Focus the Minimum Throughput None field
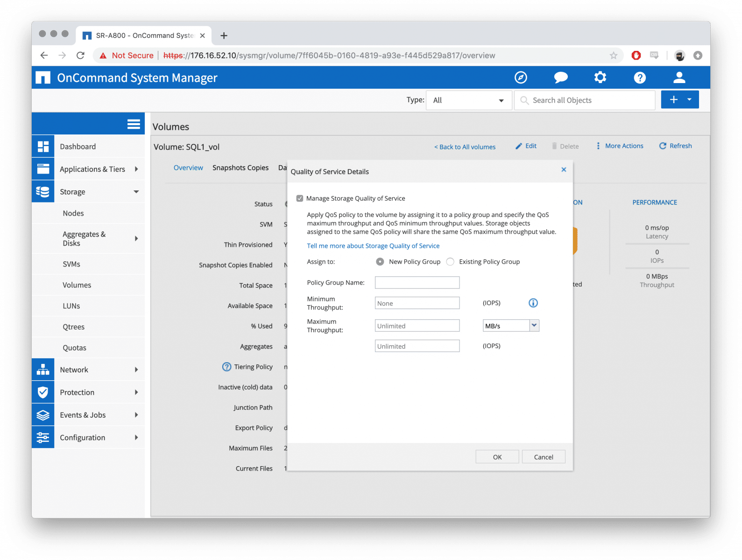This screenshot has height=560, width=742. [417, 303]
